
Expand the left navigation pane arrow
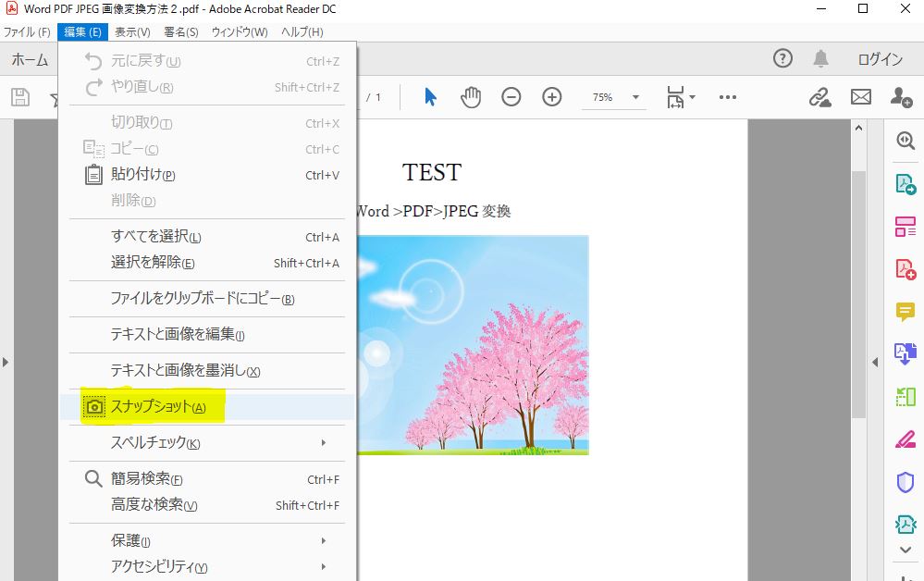tap(6, 362)
